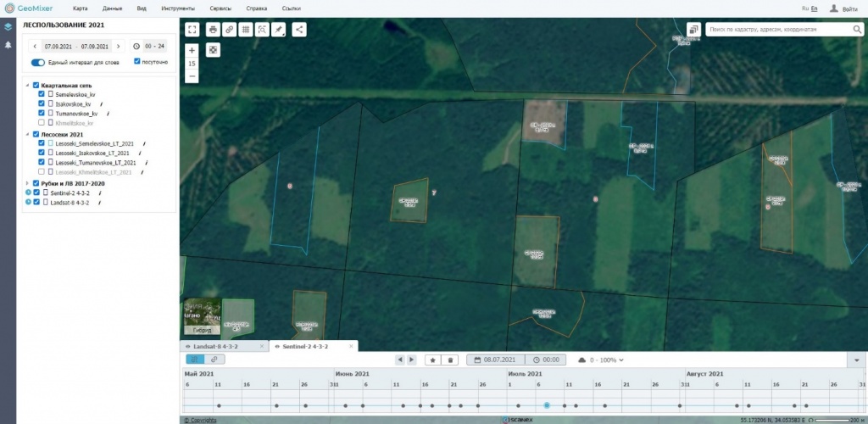Click the user account icon

click(834, 8)
